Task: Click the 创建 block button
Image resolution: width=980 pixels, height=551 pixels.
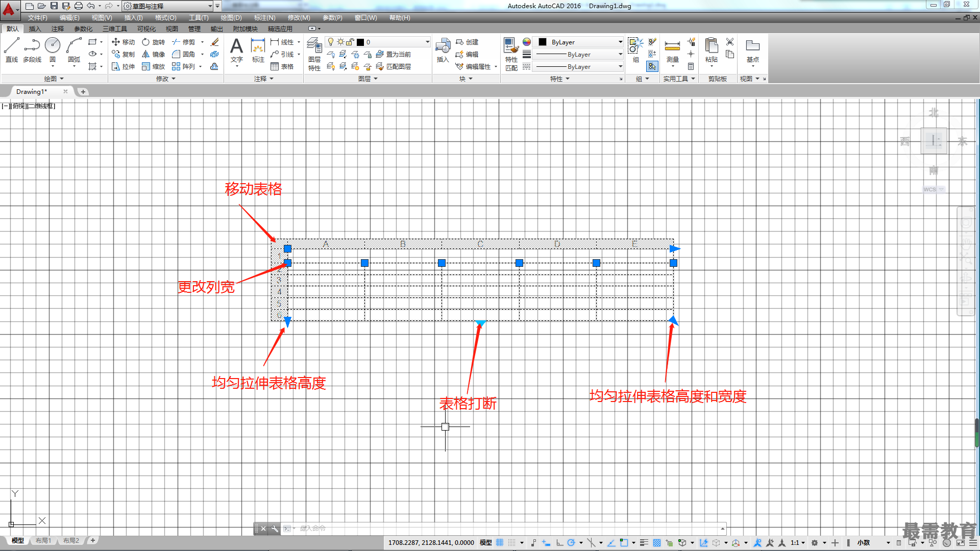Action: (x=467, y=42)
